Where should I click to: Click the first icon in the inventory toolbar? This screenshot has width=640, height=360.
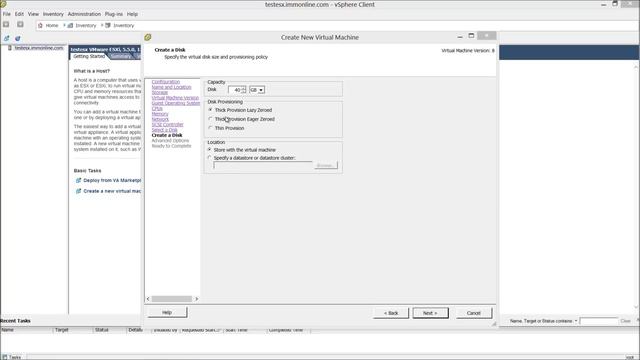7,38
